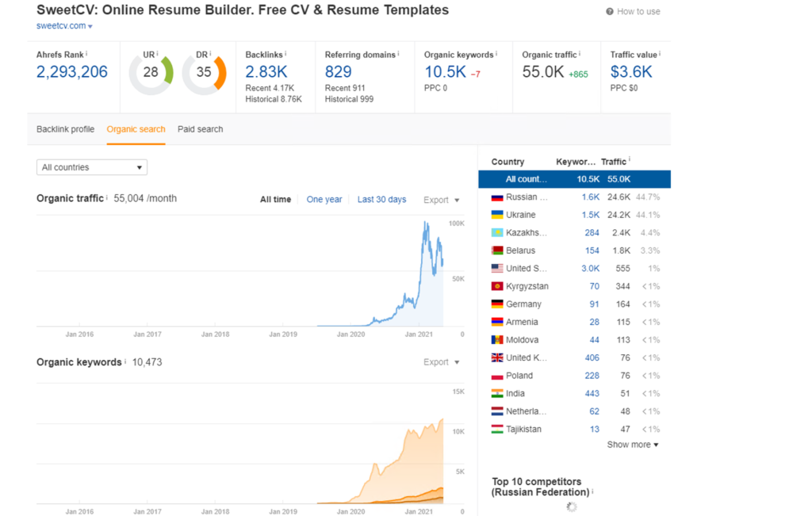Image resolution: width=812 pixels, height=516 pixels.
Task: Select the Organic search tab
Action: [136, 129]
